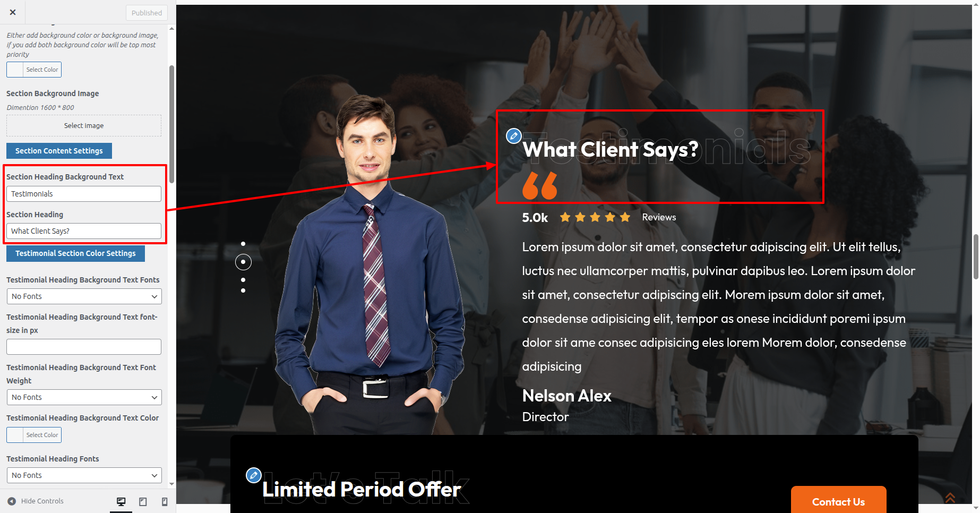Screen dimensions: 980x513
Task: Click the Select Image button
Action: pos(84,126)
